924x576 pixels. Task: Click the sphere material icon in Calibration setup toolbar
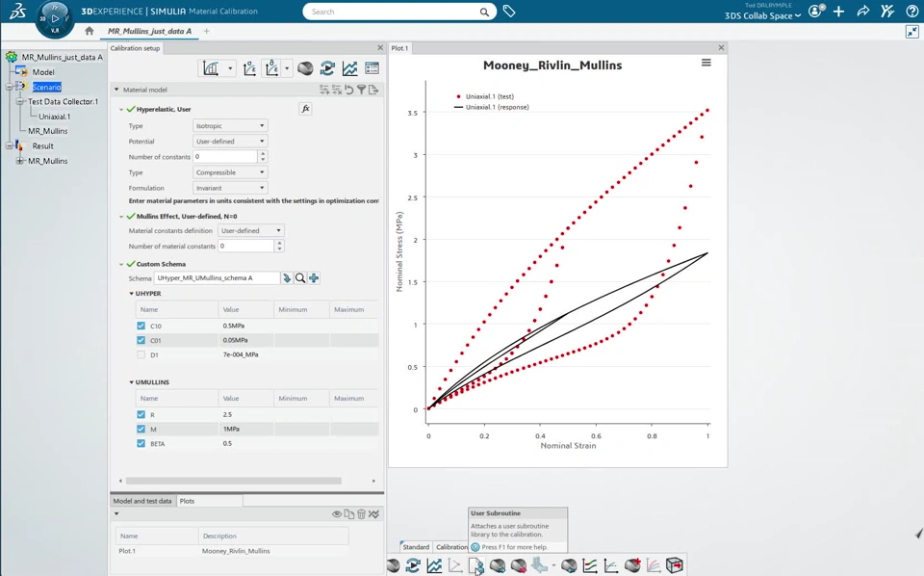[x=305, y=69]
